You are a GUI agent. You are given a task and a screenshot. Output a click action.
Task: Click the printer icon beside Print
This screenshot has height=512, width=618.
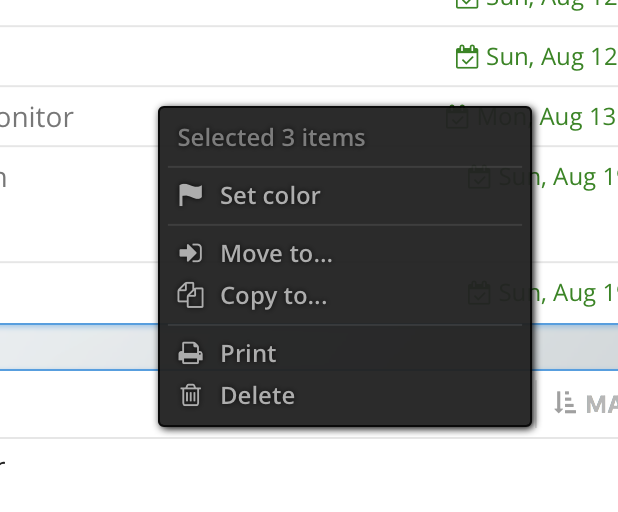click(190, 353)
